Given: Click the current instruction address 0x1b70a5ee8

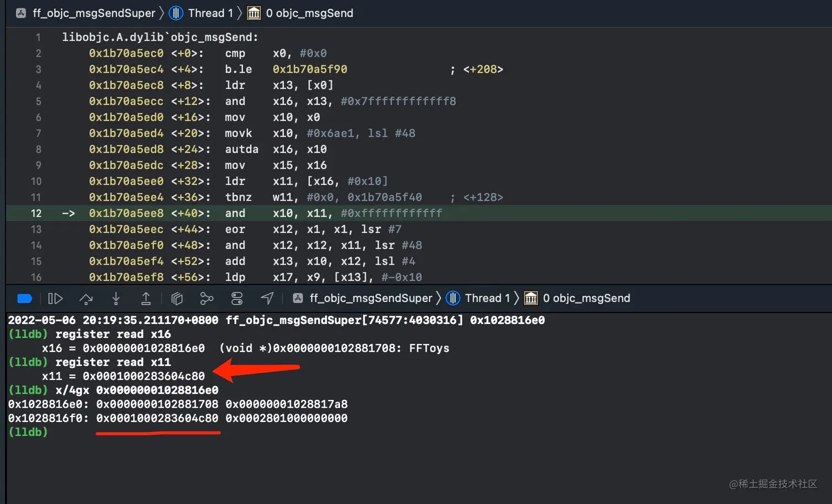Looking at the screenshot, I should (x=126, y=213).
